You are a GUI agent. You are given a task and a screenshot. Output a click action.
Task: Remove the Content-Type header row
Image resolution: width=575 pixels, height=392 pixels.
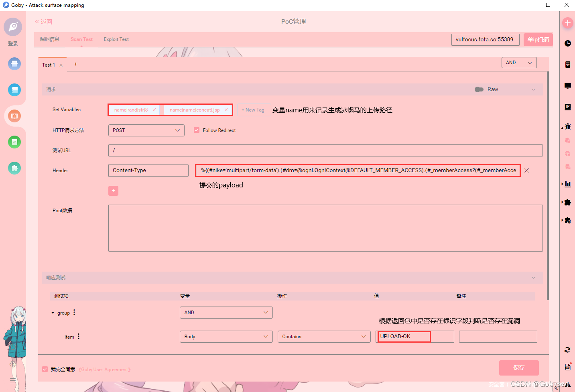527,171
